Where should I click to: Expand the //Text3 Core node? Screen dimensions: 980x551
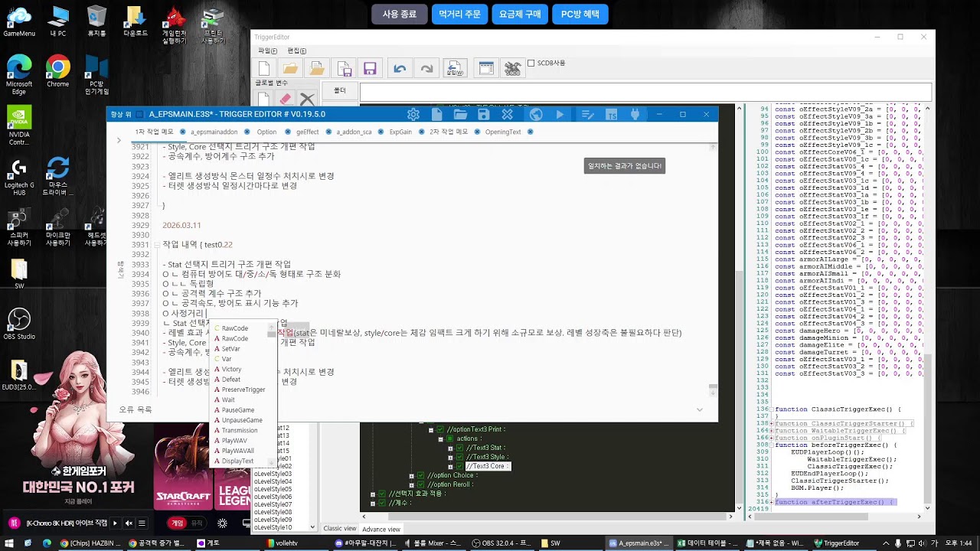(451, 467)
